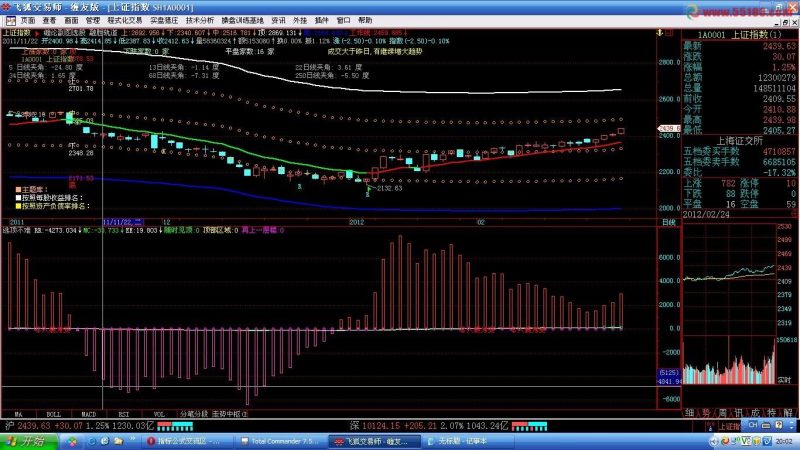The image size is (800, 450).
Task: Open the 程式化交易 menu
Action: point(124,20)
